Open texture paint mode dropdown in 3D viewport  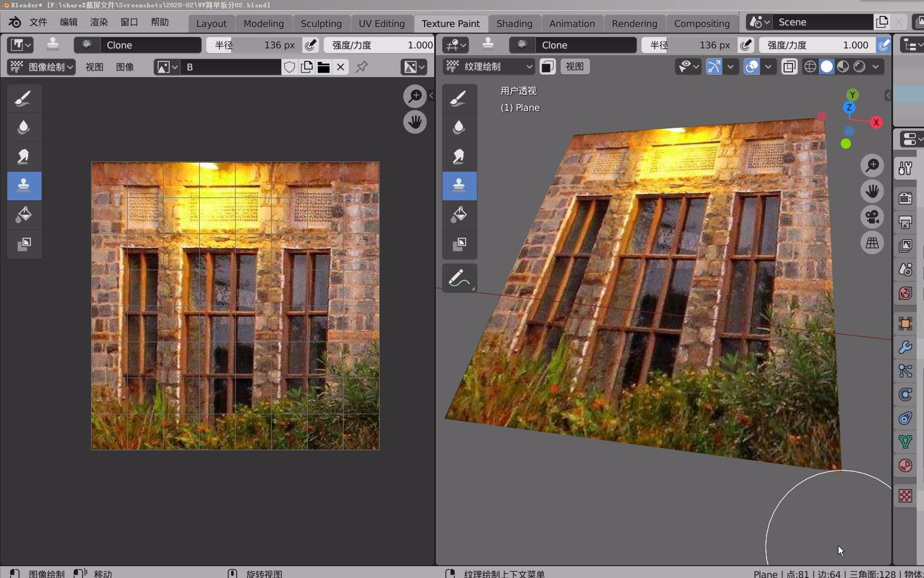pos(489,66)
